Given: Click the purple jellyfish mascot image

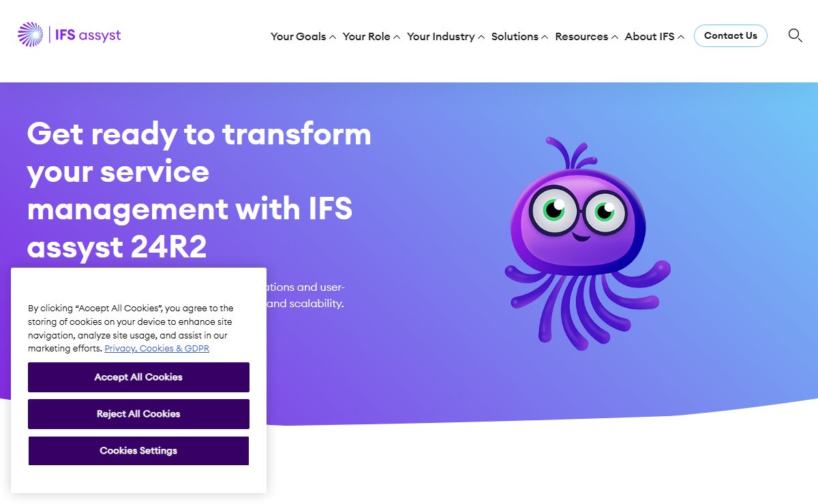Looking at the screenshot, I should (x=588, y=243).
